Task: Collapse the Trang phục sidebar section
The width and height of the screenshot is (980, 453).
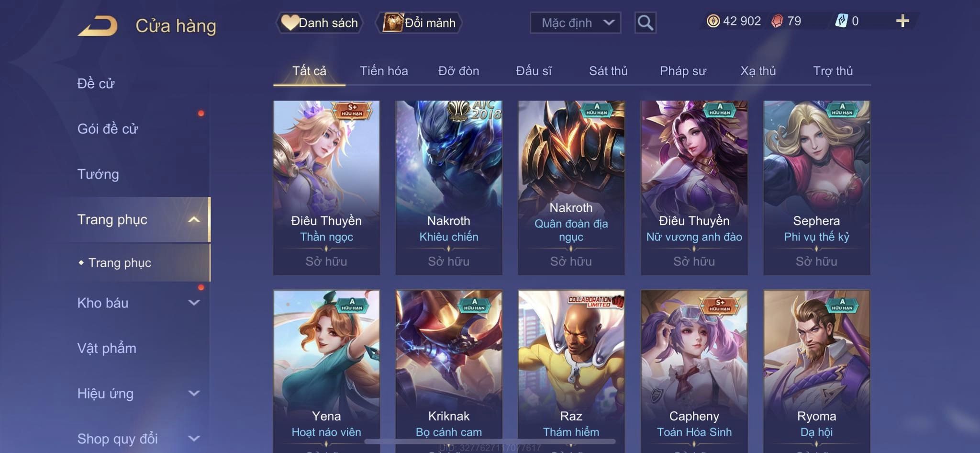Action: click(x=194, y=220)
